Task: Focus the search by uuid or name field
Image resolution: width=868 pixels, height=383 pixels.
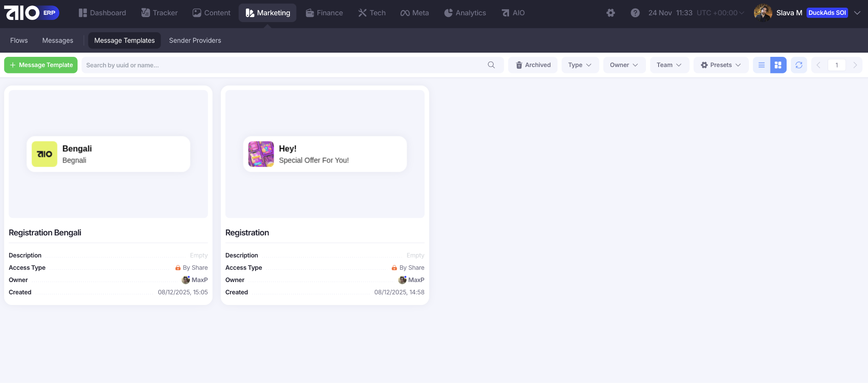Action: tap(284, 65)
